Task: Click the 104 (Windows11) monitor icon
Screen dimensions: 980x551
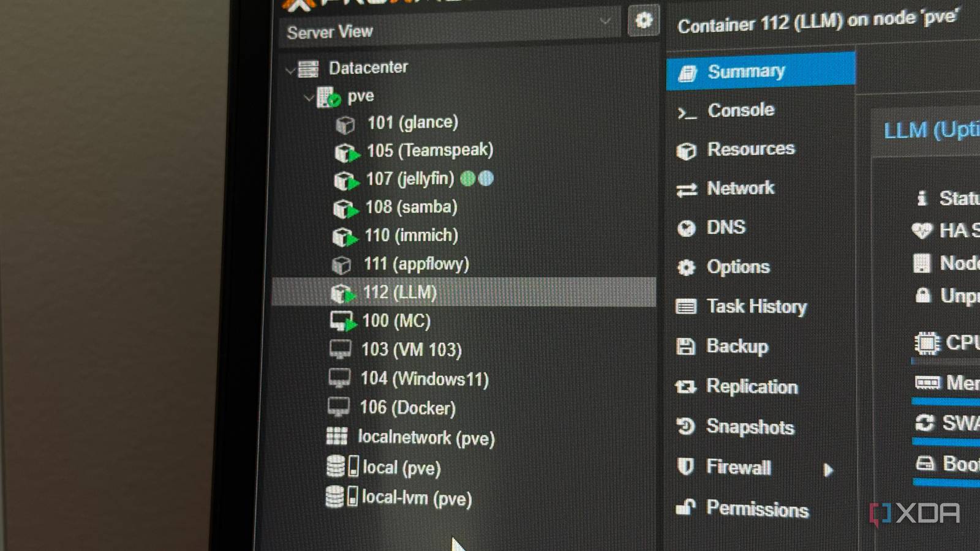Action: coord(339,378)
